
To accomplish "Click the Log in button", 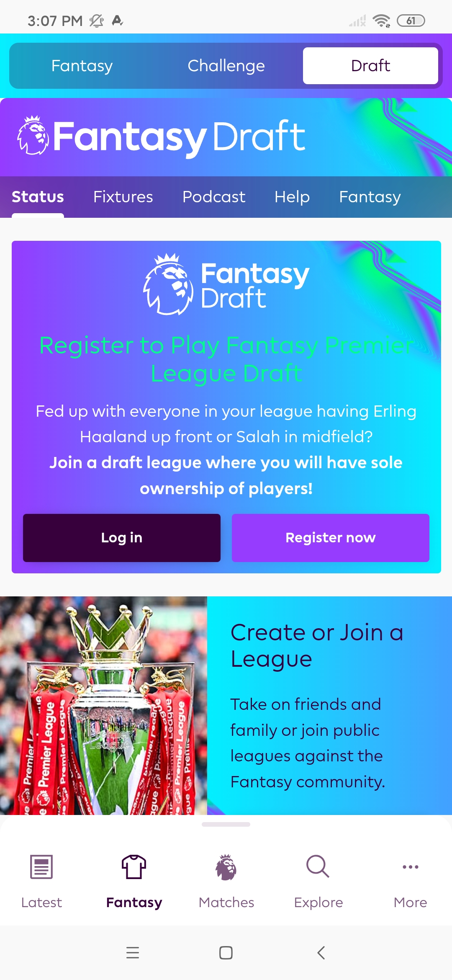I will [122, 538].
